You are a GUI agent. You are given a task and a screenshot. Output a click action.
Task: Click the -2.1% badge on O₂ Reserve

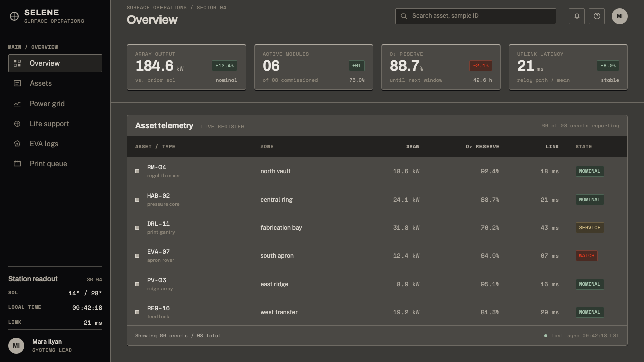480,66
